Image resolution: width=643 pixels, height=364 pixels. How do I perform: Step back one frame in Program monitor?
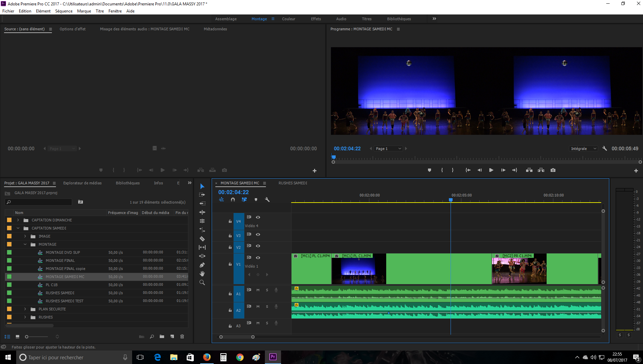(x=480, y=170)
